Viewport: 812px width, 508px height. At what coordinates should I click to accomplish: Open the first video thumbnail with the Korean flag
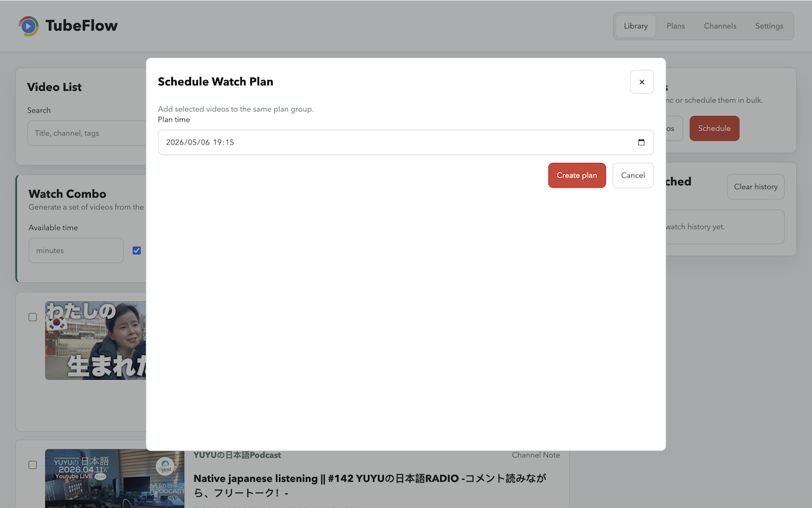tap(95, 340)
